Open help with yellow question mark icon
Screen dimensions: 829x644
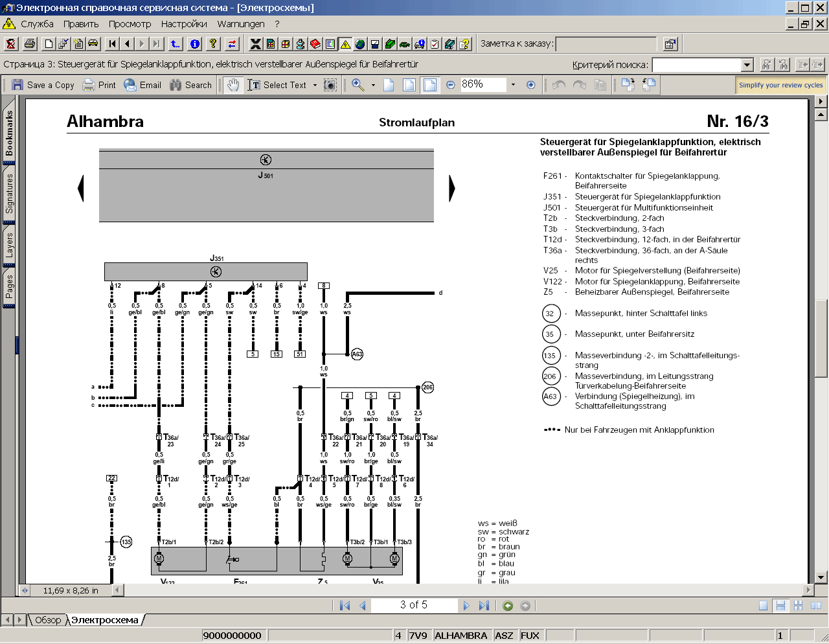click(213, 44)
